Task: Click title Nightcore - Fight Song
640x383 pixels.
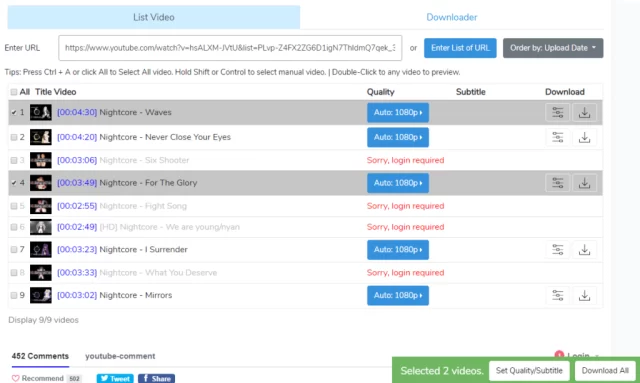Action: tap(143, 206)
